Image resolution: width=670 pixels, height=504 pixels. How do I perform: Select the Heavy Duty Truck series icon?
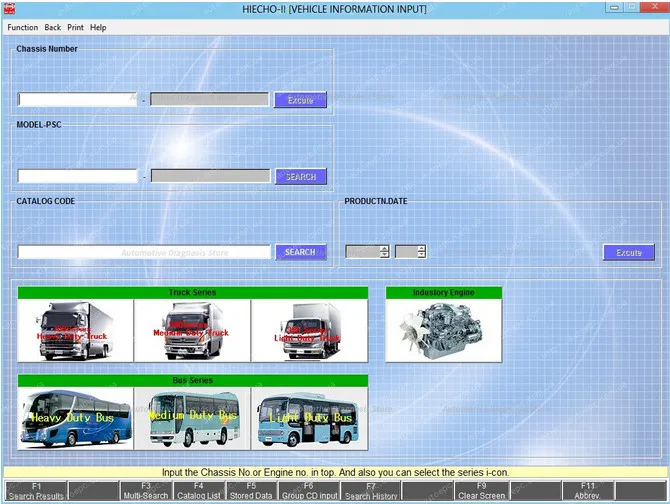coord(76,331)
